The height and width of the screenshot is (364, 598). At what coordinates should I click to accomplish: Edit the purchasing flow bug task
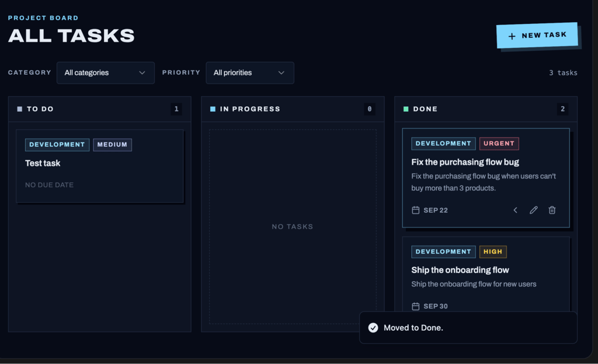click(x=534, y=210)
